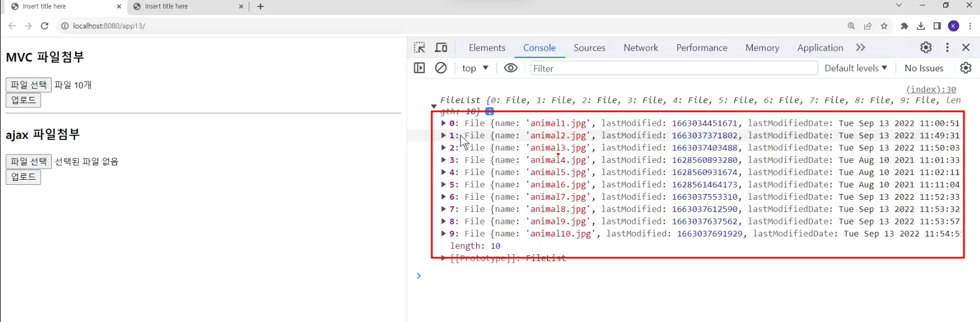This screenshot has width=980, height=322.
Task: Open the Performance tab
Action: click(x=702, y=48)
